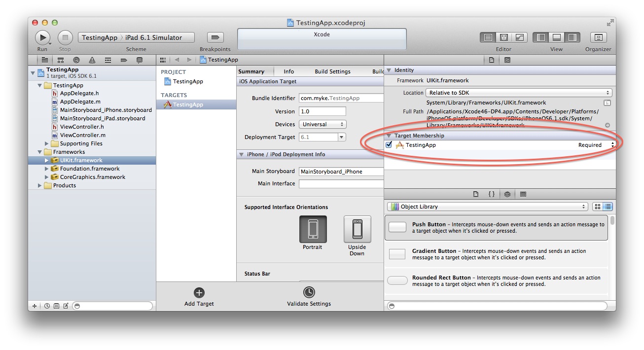Show the Project navigator
Viewport: 644px width, 350px height.
point(44,60)
